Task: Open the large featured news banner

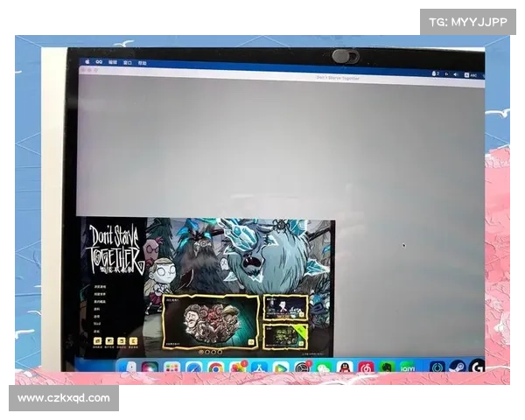Action: (x=211, y=321)
